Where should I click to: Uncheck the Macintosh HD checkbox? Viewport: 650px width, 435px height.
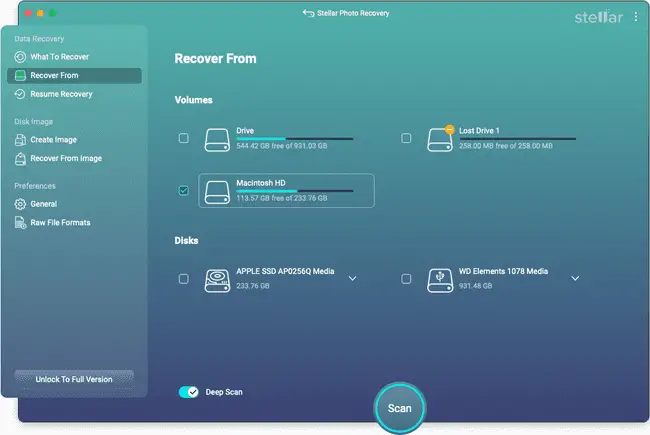184,190
